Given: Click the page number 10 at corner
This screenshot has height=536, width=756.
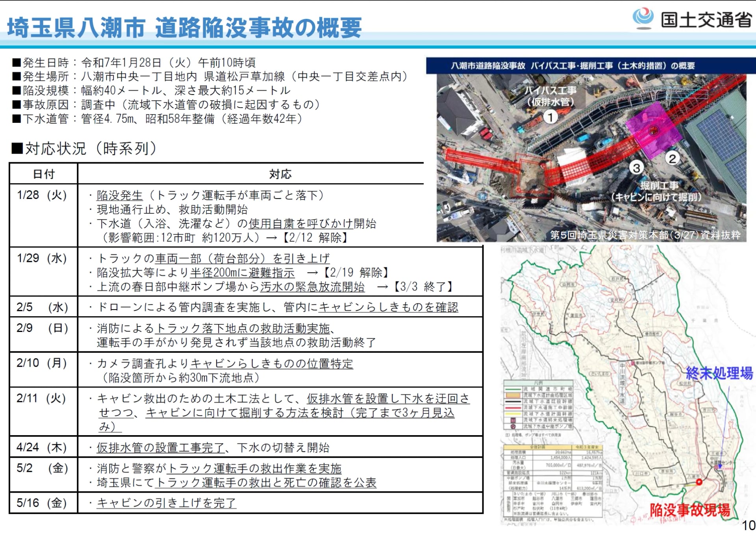Looking at the screenshot, I should (x=748, y=525).
